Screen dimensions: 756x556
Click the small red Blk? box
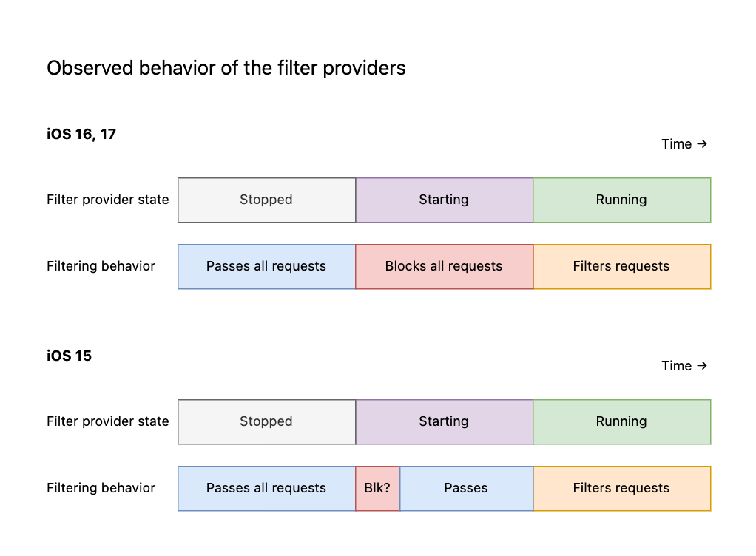[x=377, y=488]
